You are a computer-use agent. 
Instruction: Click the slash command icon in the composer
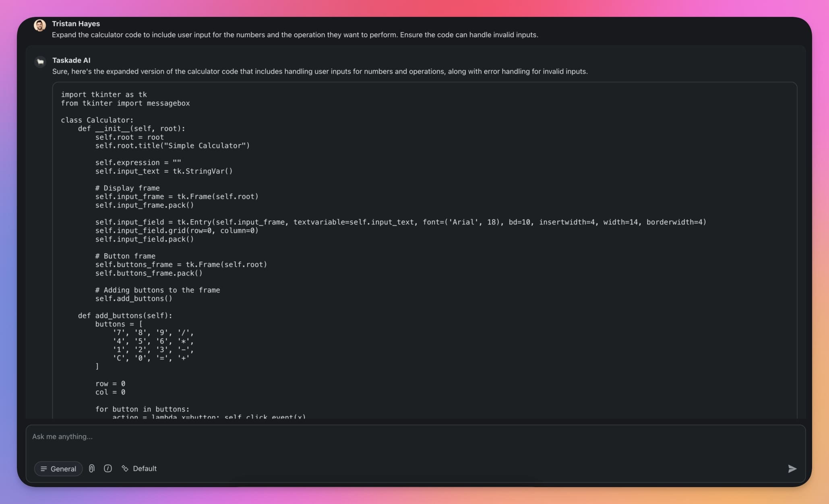pyautogui.click(x=108, y=469)
